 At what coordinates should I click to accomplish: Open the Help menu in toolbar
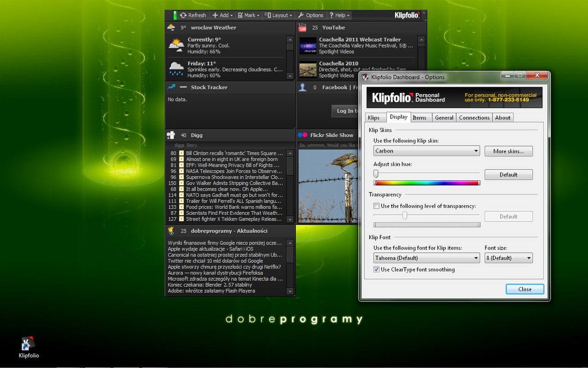(339, 15)
